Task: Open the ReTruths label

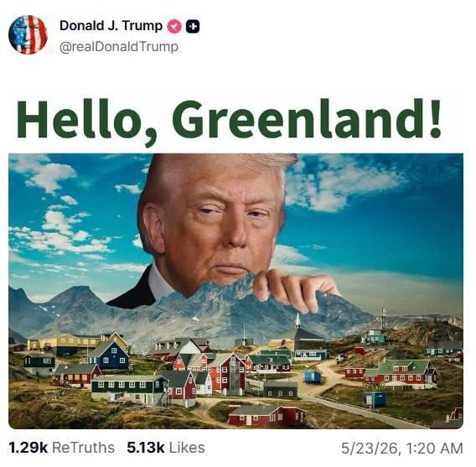Action: 83,448
